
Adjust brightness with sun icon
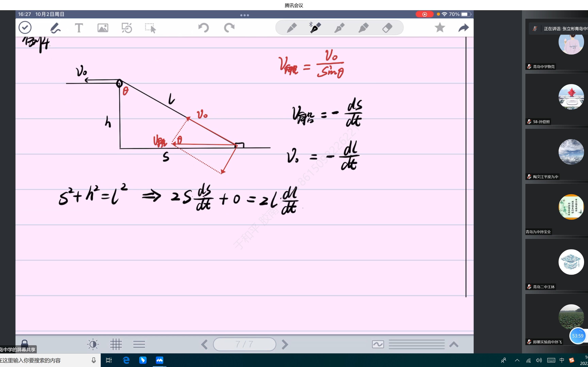coord(93,344)
